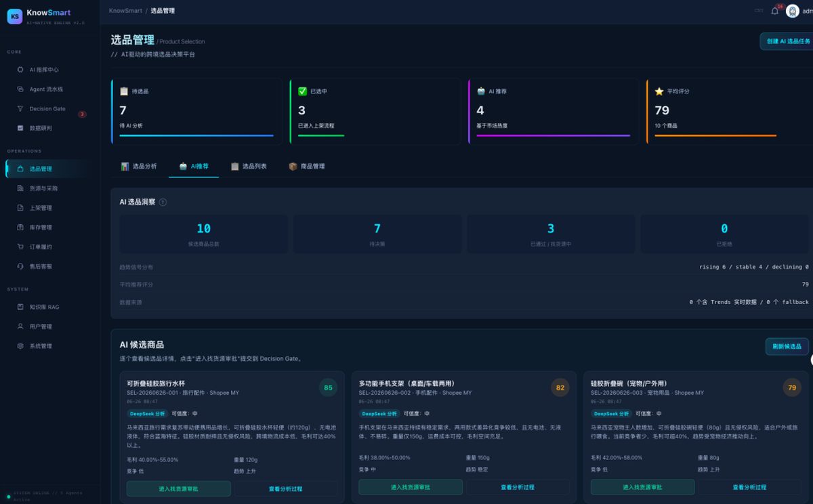Screen dimensions: 813x504
Task: Click score badge 85 on 可折叠硅胶旅行水杯
Action: [328, 387]
